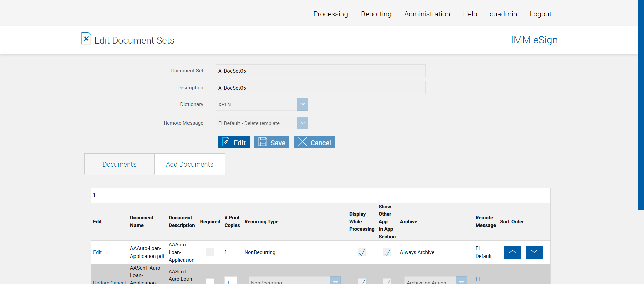Toggle Display While Processing for AAAuto-Loan-Application
Viewport: 644px width, 284px height.
(362, 252)
